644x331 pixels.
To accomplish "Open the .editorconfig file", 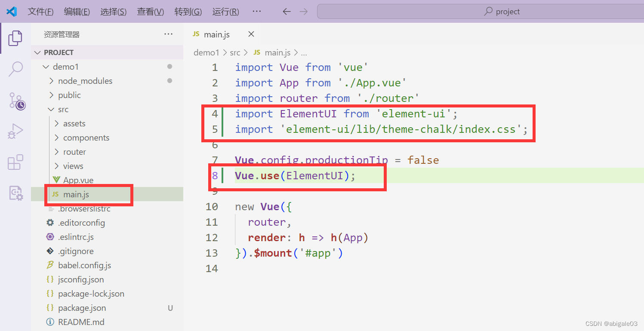I will (x=107, y=223).
